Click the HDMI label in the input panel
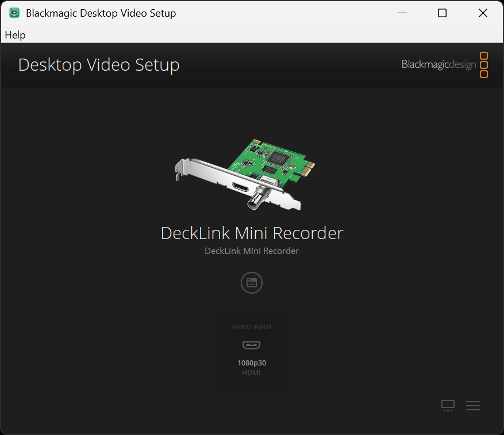Screen dimensions: 504x435 pyautogui.click(x=251, y=372)
